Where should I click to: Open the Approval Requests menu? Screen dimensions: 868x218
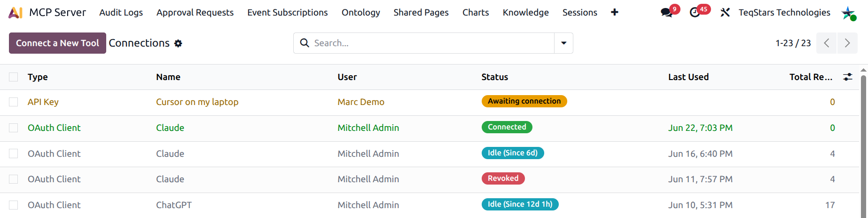(195, 13)
